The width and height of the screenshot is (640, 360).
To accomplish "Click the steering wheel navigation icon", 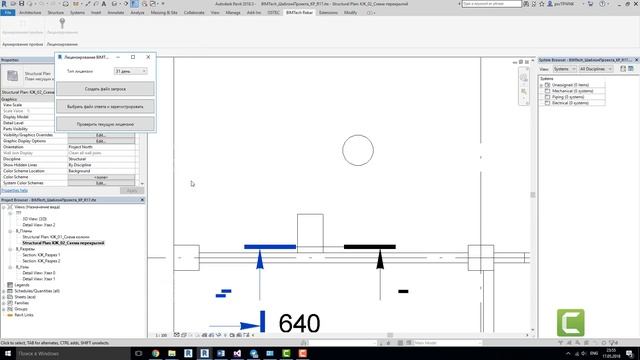I will (524, 78).
